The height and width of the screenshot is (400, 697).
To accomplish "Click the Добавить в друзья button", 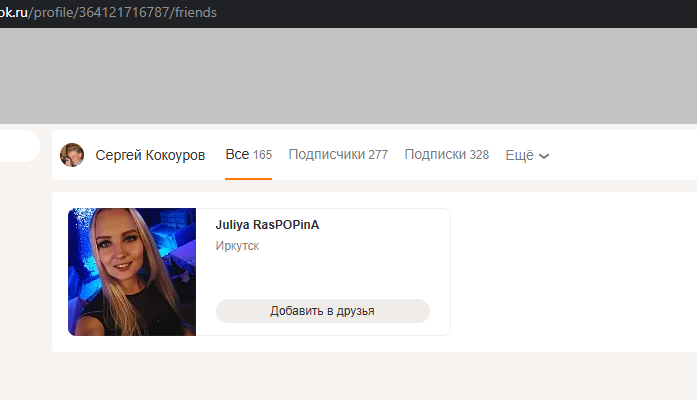I will coord(323,311).
